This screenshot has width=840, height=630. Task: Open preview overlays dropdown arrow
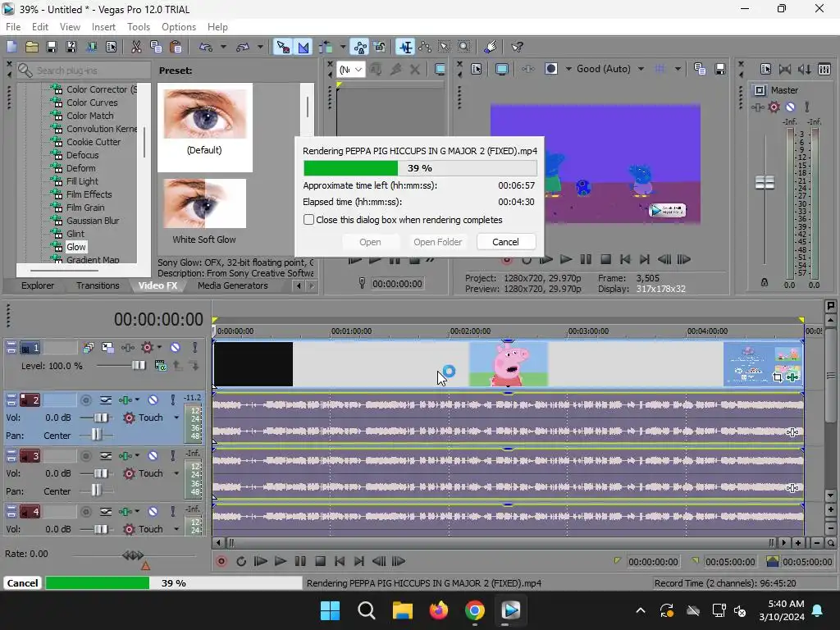click(x=678, y=69)
